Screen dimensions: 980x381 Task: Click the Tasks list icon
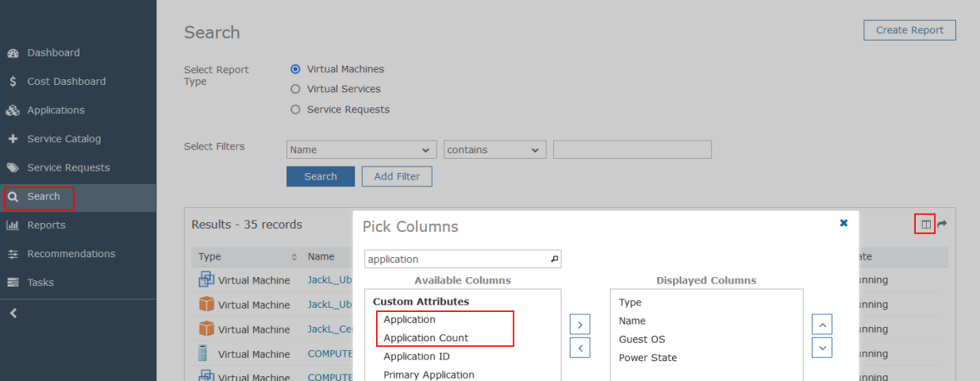pos(13,283)
